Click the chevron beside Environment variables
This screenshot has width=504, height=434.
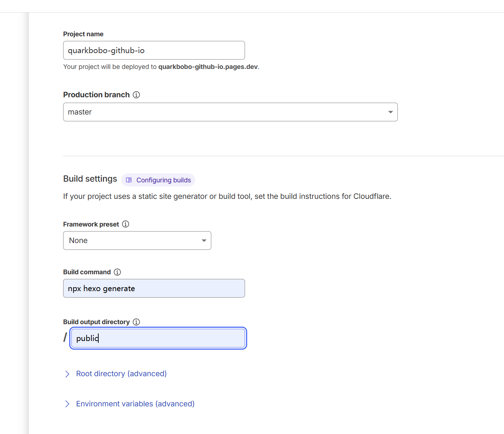click(x=67, y=404)
